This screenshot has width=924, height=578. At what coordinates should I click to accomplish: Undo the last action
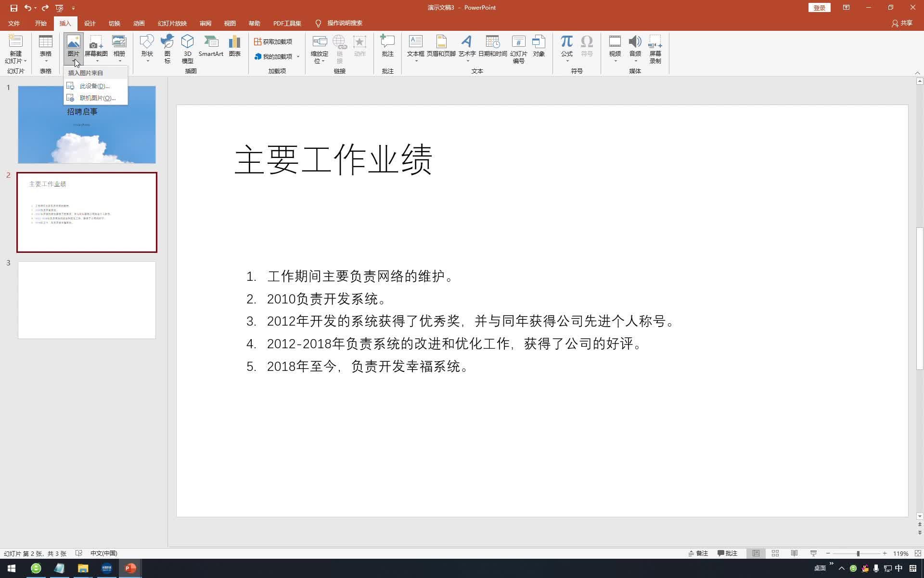[x=28, y=8]
